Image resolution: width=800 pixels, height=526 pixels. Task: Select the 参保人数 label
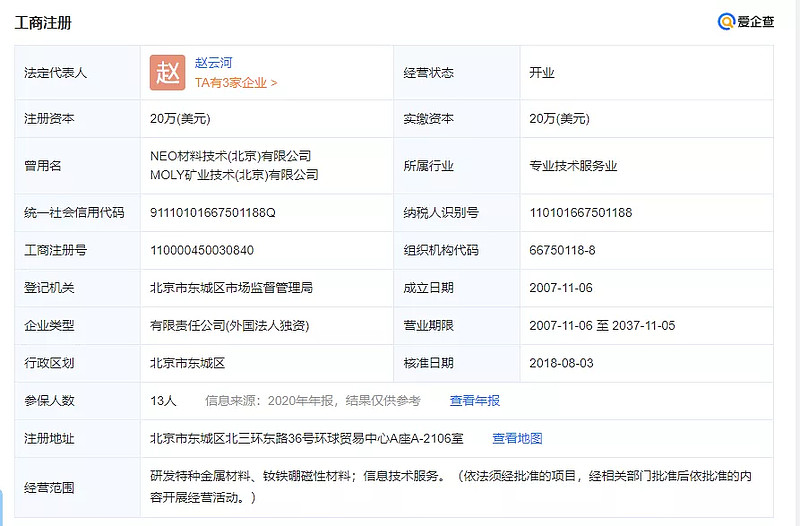(x=49, y=400)
